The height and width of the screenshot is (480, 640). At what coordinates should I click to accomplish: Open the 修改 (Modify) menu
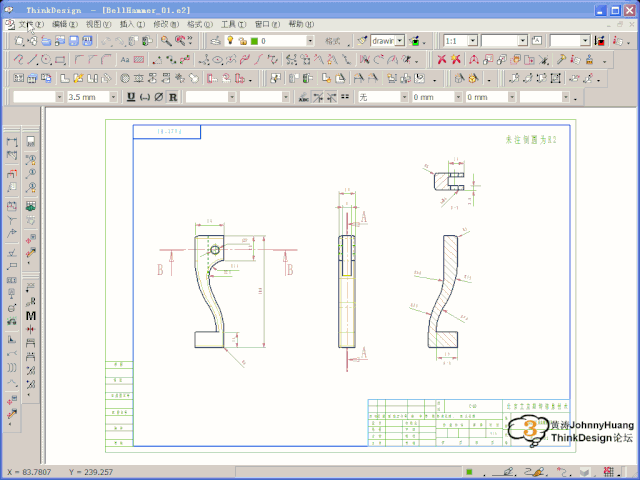click(x=166, y=24)
